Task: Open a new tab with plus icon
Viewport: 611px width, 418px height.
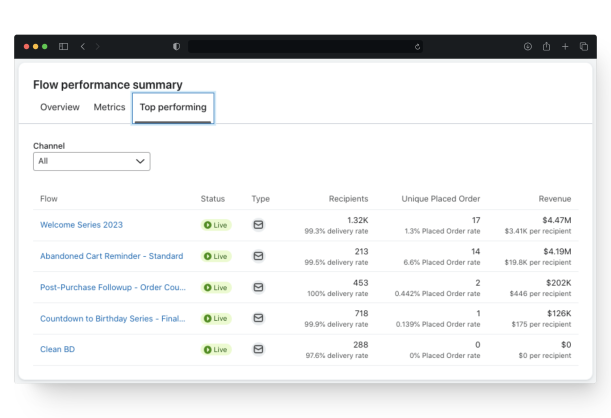Action: tap(565, 47)
